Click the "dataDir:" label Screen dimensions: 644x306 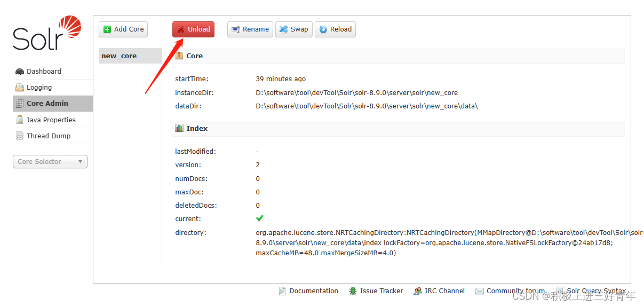[x=188, y=106]
